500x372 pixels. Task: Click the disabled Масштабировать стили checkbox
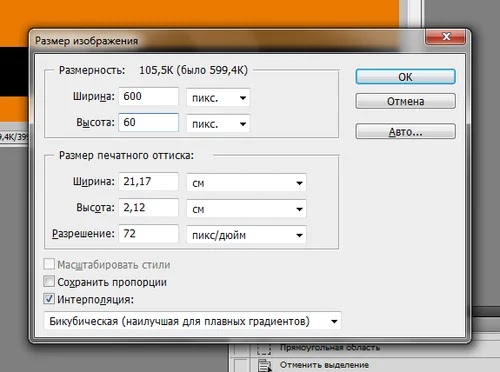tap(49, 264)
